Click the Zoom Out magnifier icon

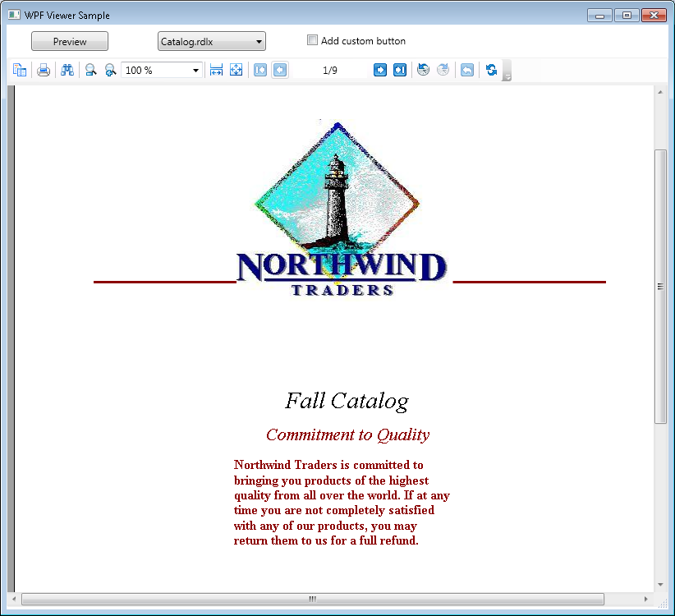(90, 70)
